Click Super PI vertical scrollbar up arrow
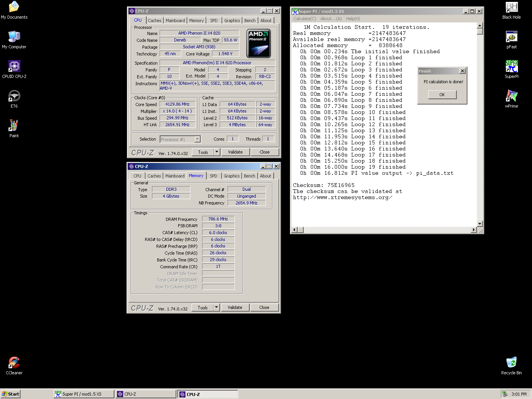Screen dimensions: 532x399 (x=480, y=25)
